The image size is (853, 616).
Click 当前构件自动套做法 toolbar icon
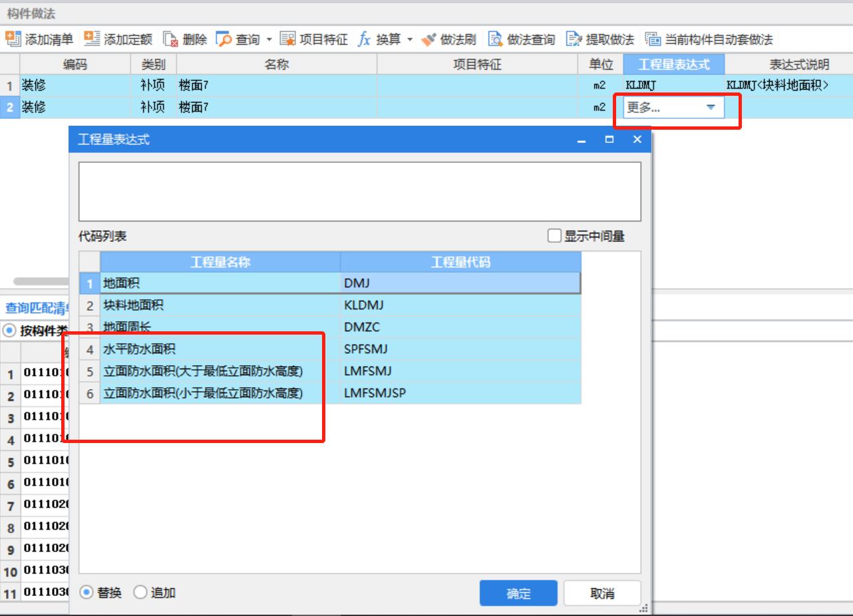pos(653,39)
